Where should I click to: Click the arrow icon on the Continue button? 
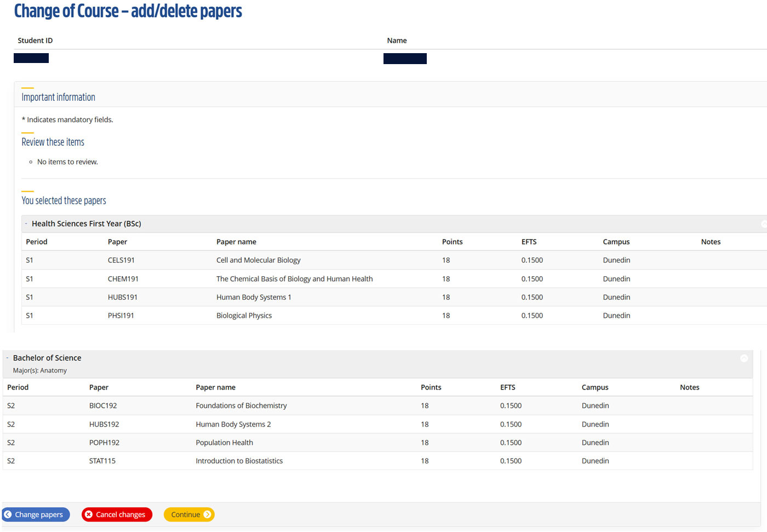pos(207,514)
